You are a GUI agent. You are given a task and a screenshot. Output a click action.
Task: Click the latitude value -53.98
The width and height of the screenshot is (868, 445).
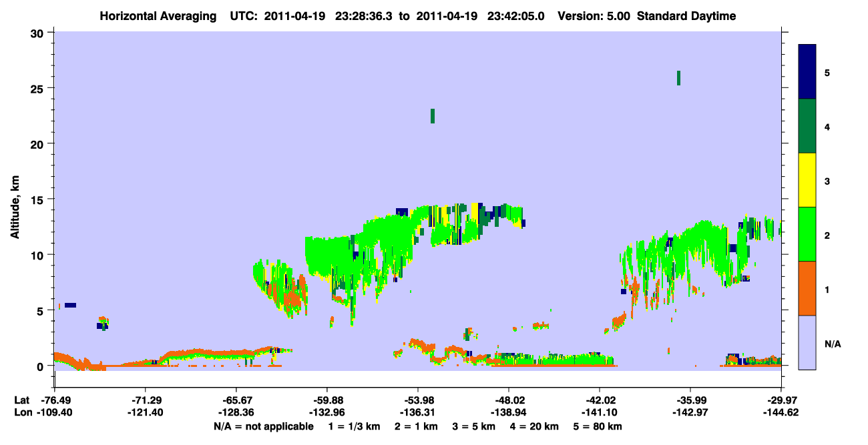(418, 400)
